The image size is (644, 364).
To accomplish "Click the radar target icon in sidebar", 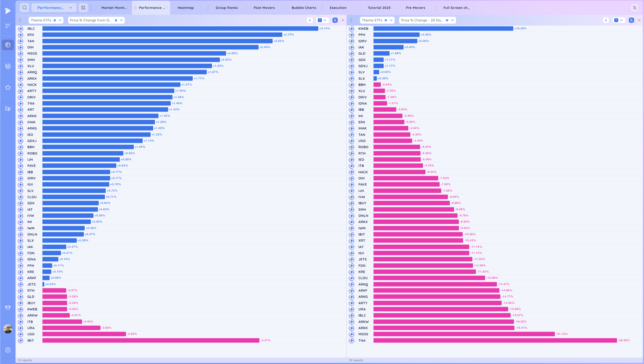I will point(8,66).
